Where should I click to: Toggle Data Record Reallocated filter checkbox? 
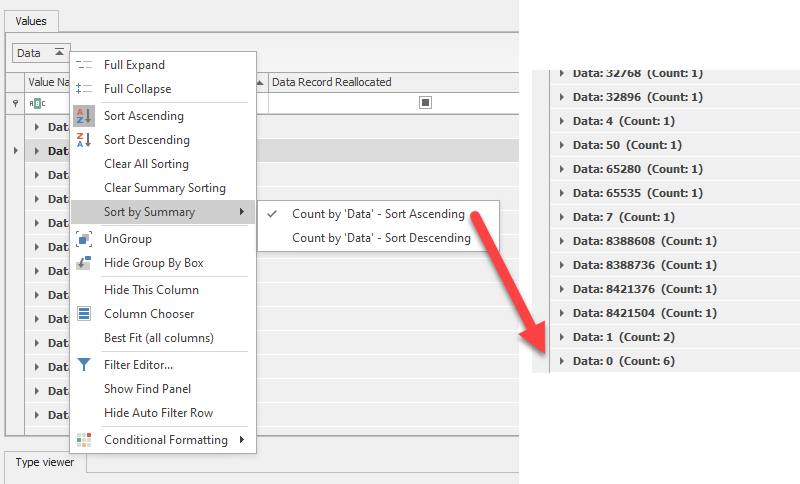425,103
